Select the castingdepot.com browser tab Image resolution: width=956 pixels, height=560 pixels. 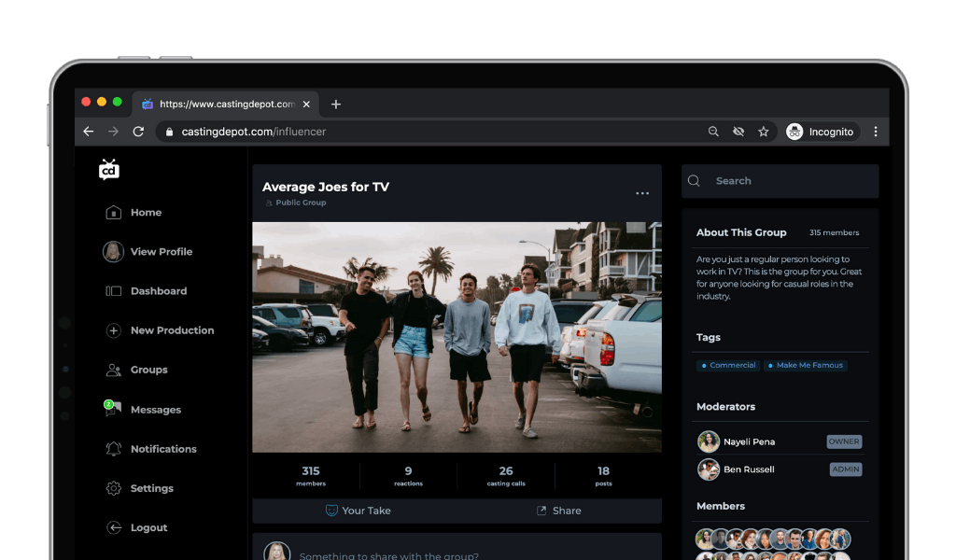226,105
